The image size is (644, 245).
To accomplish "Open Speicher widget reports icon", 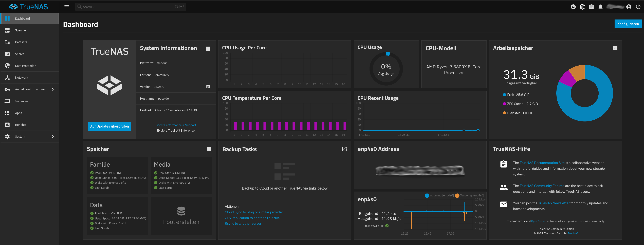I will pos(209,149).
